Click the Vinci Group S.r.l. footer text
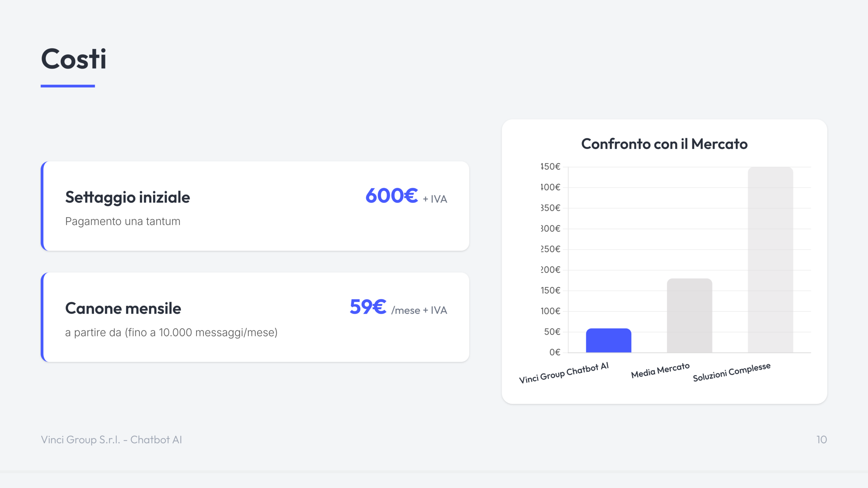This screenshot has height=488, width=868. 112,440
